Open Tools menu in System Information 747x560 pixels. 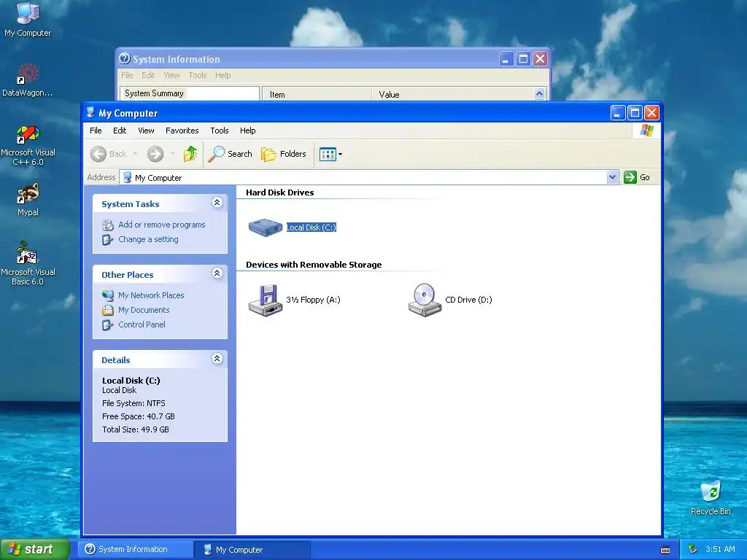pyautogui.click(x=198, y=75)
